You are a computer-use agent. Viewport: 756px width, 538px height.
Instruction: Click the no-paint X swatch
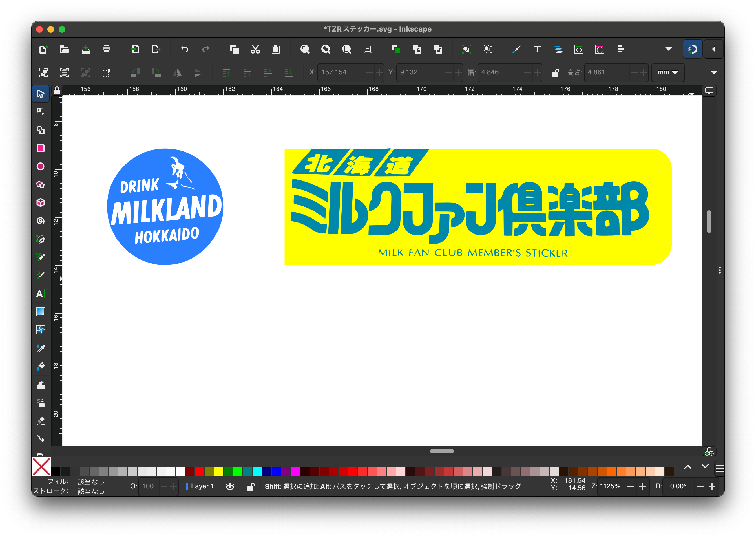point(41,466)
